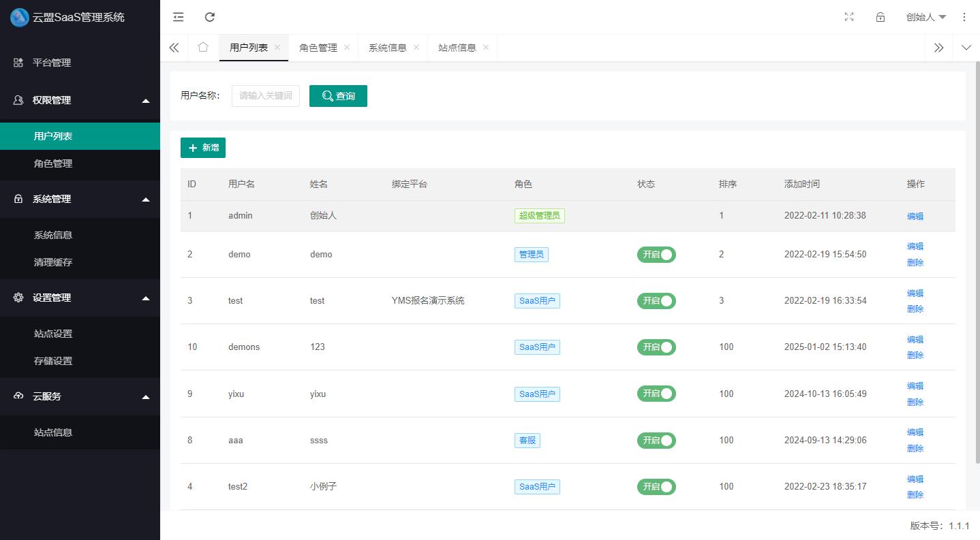Screen dimensions: 980x540
Task: Open the 创始人 account dropdown
Action: [x=925, y=17]
